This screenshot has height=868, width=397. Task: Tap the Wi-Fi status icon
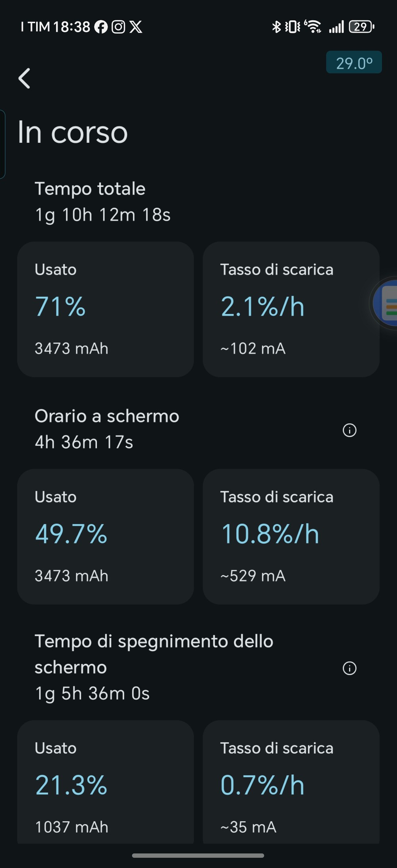coord(313,27)
